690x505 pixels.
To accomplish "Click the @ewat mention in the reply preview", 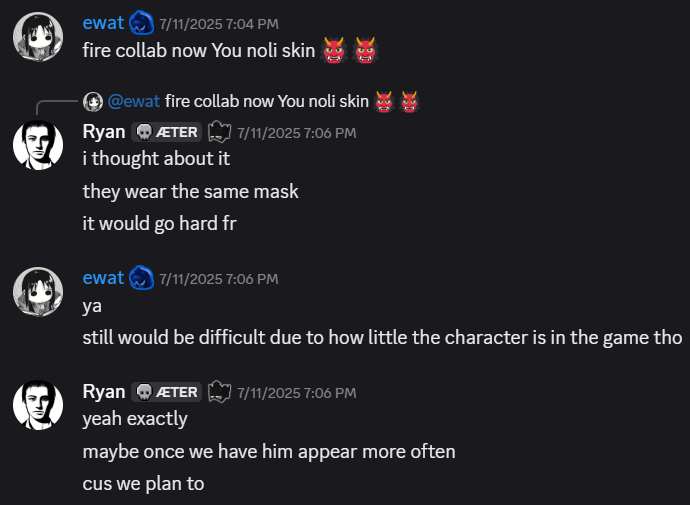I will pyautogui.click(x=133, y=100).
